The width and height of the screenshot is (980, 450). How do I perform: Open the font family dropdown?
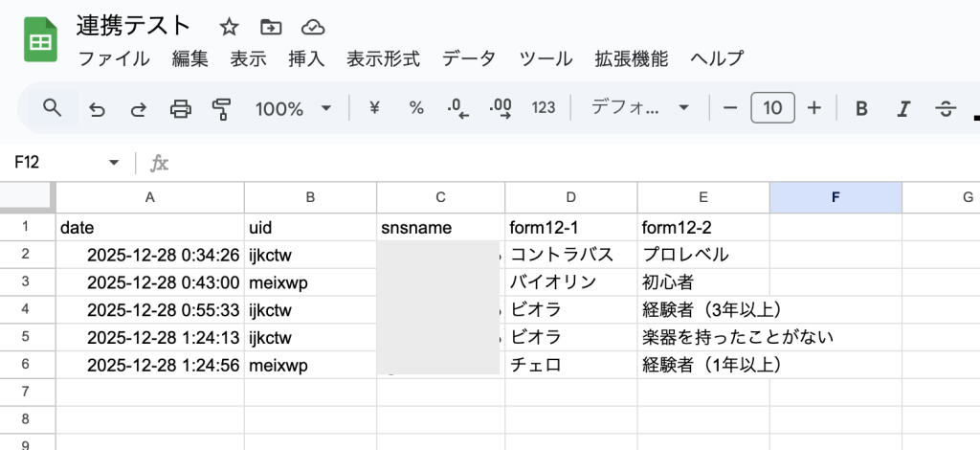[x=640, y=108]
